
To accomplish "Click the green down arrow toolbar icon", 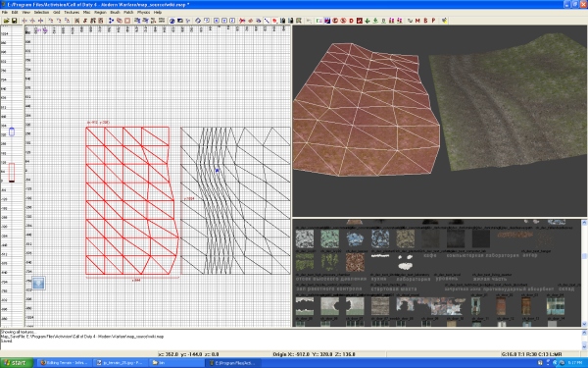I will (x=367, y=21).
